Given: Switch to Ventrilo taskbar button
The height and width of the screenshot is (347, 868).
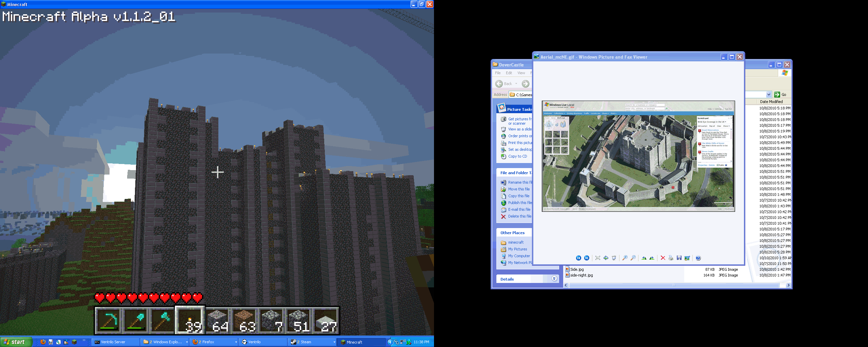Looking at the screenshot, I should (263, 342).
